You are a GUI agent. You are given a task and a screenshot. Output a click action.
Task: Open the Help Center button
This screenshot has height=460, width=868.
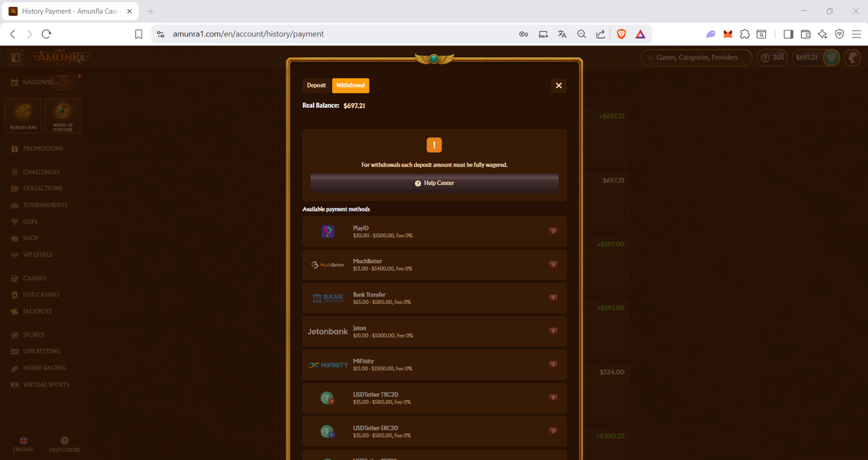click(x=434, y=183)
